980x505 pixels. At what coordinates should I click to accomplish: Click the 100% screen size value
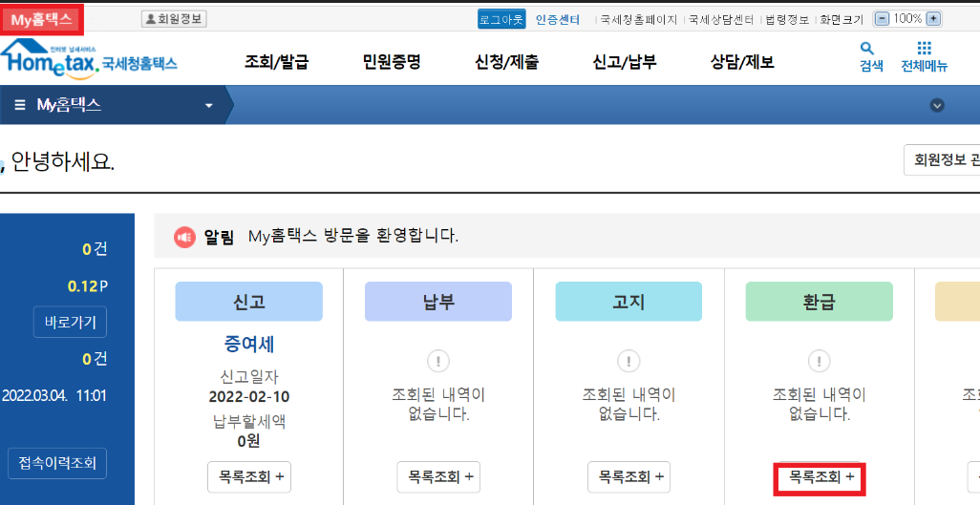point(907,19)
